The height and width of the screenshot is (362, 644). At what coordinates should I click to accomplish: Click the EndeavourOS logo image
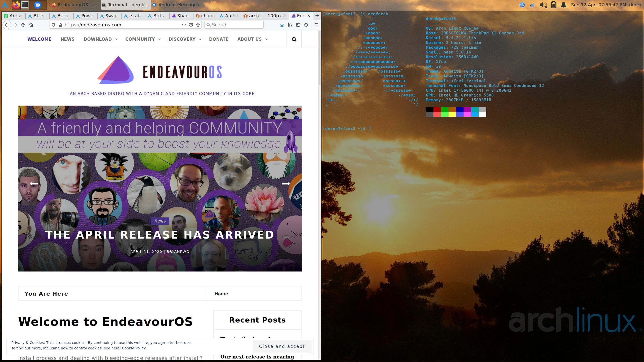pyautogui.click(x=159, y=70)
